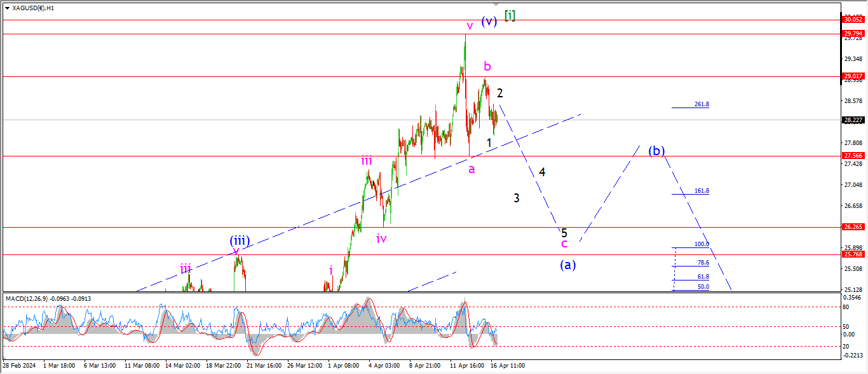Select the green [i] wave label
The image size is (868, 374).
tap(510, 16)
